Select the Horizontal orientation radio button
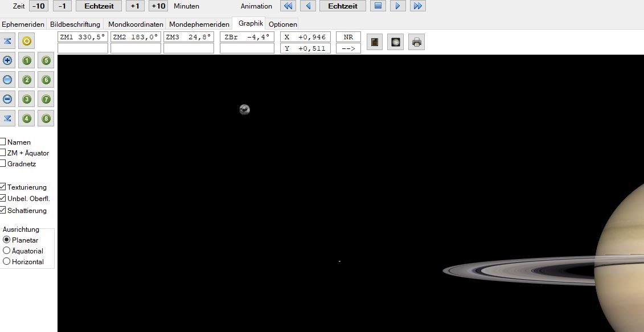The height and width of the screenshot is (332, 644). click(x=7, y=261)
